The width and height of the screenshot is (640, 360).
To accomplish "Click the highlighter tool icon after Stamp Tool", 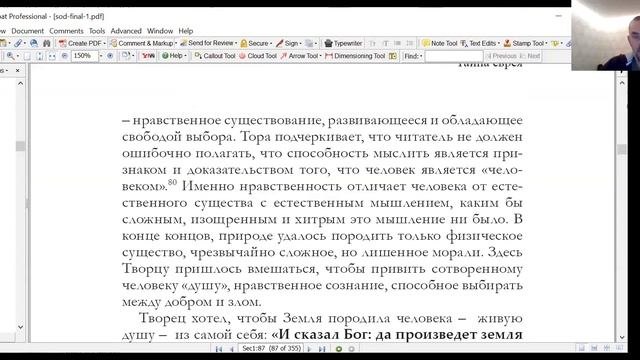I will pyautogui.click(x=555, y=43).
